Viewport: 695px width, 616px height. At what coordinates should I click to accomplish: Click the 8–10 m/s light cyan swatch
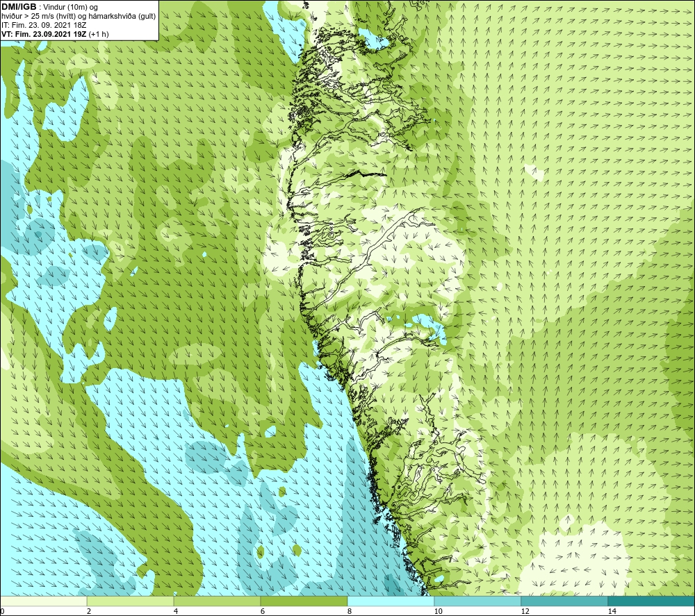tap(391, 601)
